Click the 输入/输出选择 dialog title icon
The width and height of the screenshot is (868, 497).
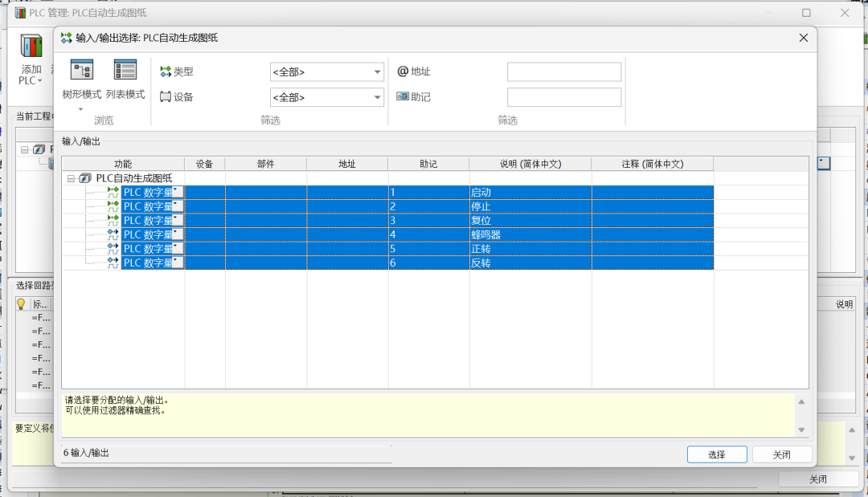tap(67, 38)
